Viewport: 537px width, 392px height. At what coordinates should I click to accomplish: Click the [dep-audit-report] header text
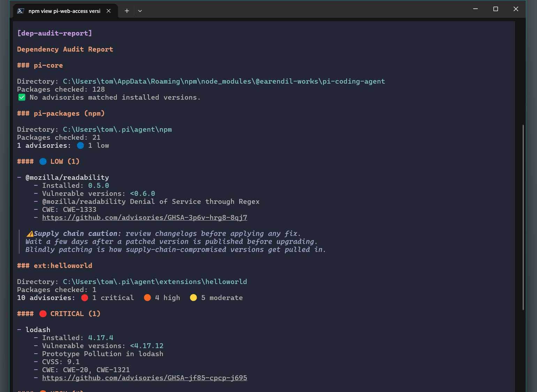(x=55, y=33)
